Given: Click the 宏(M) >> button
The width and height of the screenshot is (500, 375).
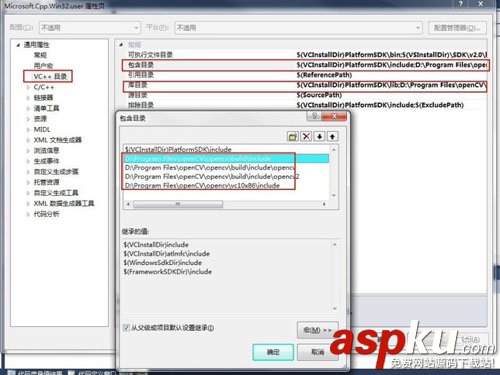Looking at the screenshot, I should click(317, 330).
